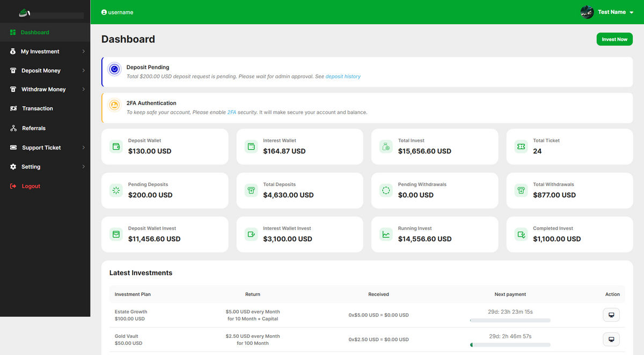Click the Completed Invest $1,100.00 USD value
644x355 pixels.
(x=557, y=239)
